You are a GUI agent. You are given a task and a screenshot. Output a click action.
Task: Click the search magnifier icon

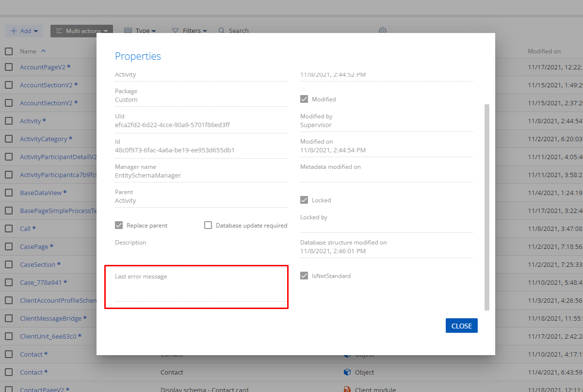point(221,30)
